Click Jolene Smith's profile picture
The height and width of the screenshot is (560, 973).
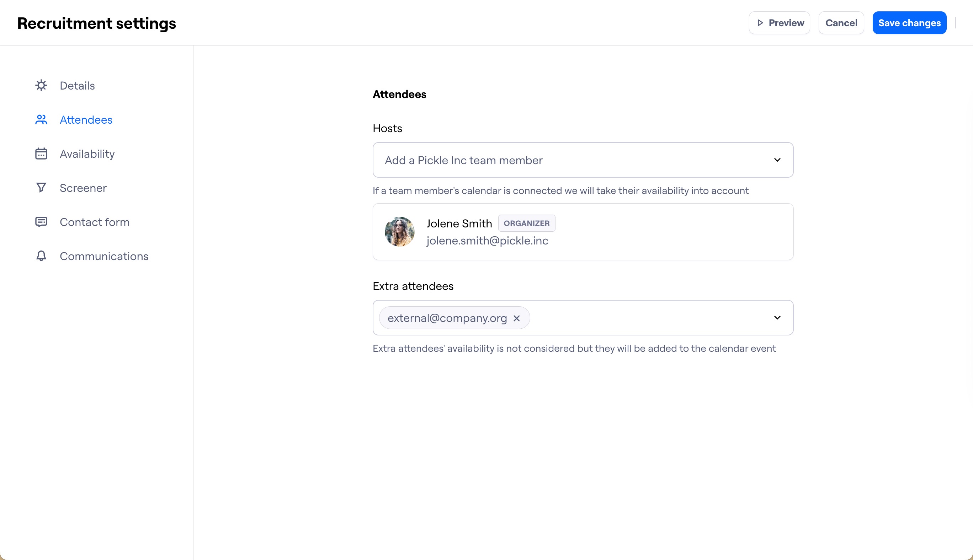coord(399,232)
